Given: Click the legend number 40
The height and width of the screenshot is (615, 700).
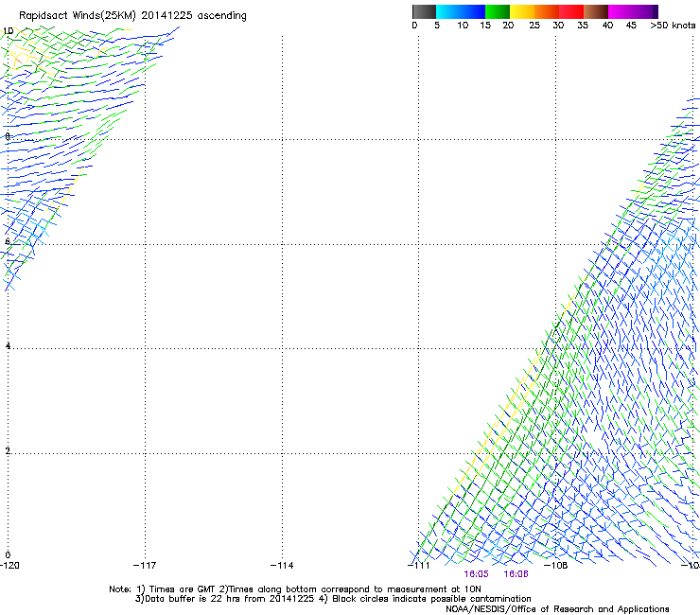Looking at the screenshot, I should point(607,26).
